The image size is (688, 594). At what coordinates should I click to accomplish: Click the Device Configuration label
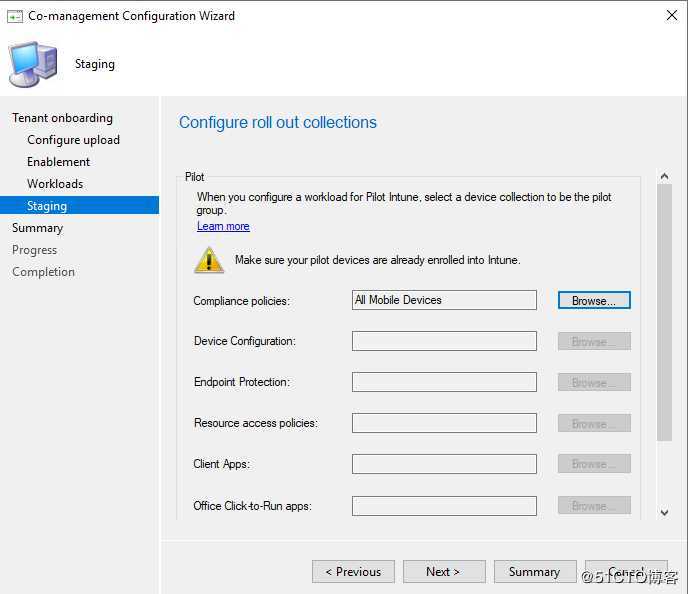[x=244, y=341]
